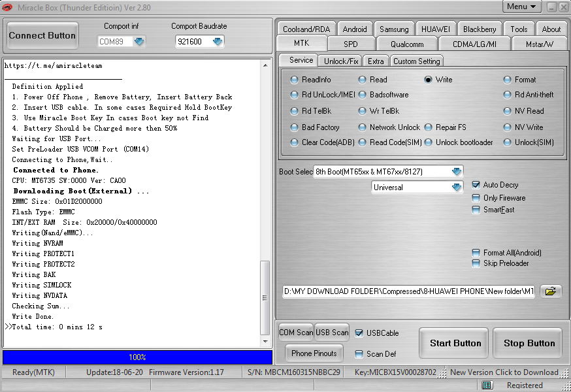Switch to SPD tab
Viewport: 571px width, 392px height.
pyautogui.click(x=351, y=44)
